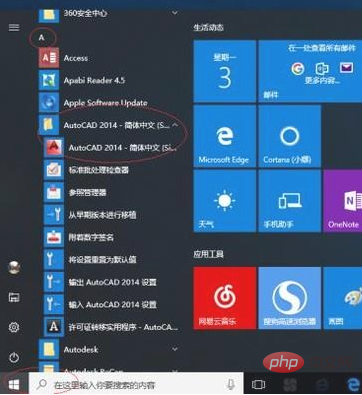
Task: Open Apple Software Update icon
Action: (x=49, y=103)
